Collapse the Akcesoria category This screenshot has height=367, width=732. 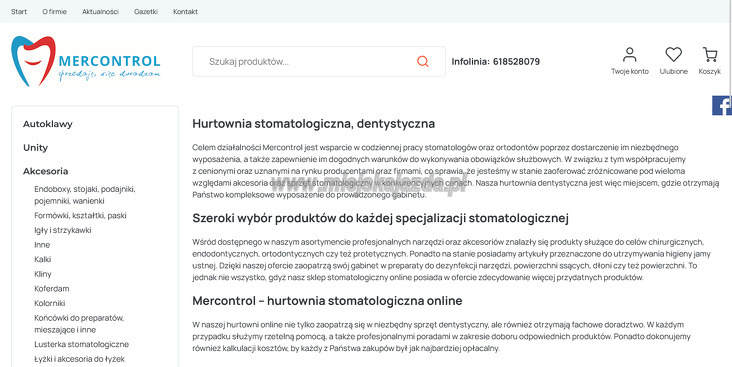coord(45,171)
